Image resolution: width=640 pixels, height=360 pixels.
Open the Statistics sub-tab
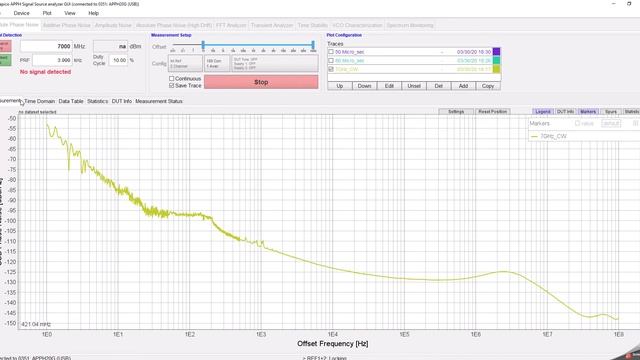click(x=98, y=101)
